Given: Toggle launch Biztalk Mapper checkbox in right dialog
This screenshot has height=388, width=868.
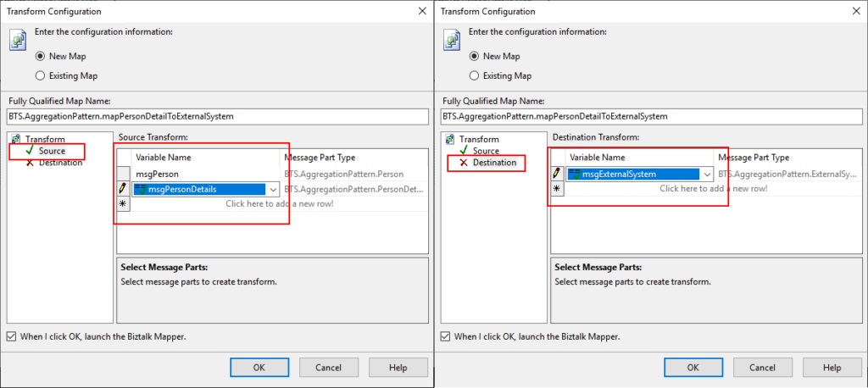Looking at the screenshot, I should click(x=445, y=336).
